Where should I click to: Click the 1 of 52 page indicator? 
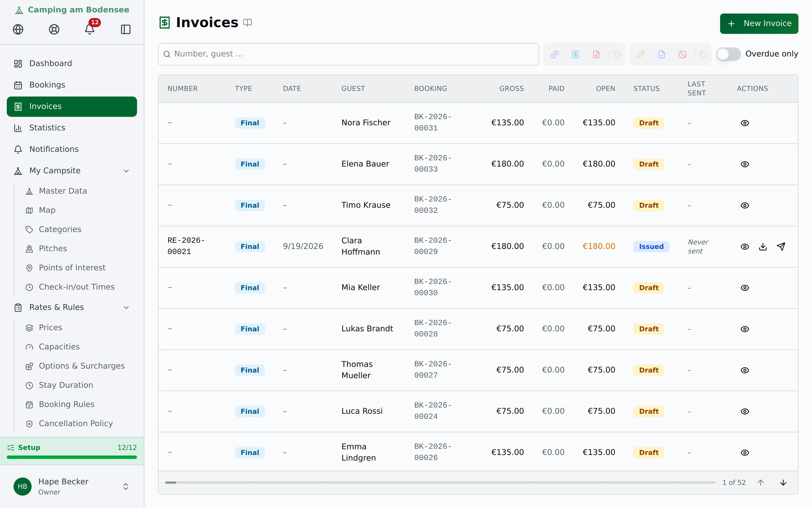tap(734, 483)
